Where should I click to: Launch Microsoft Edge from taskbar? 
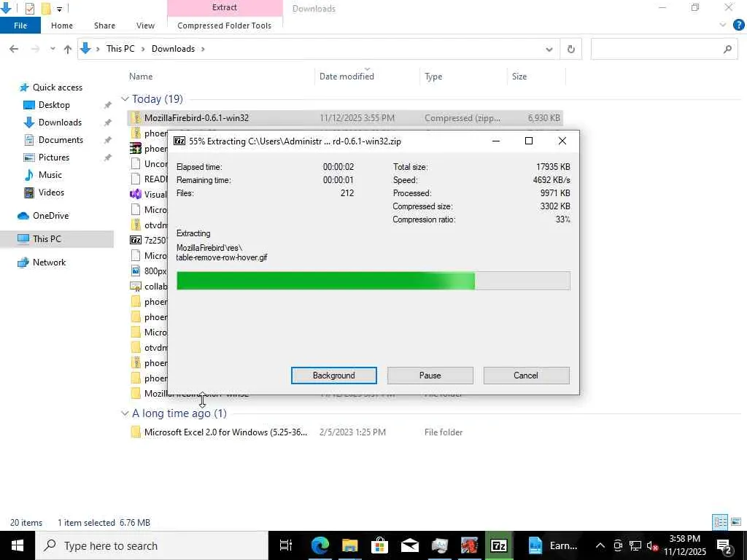click(320, 545)
